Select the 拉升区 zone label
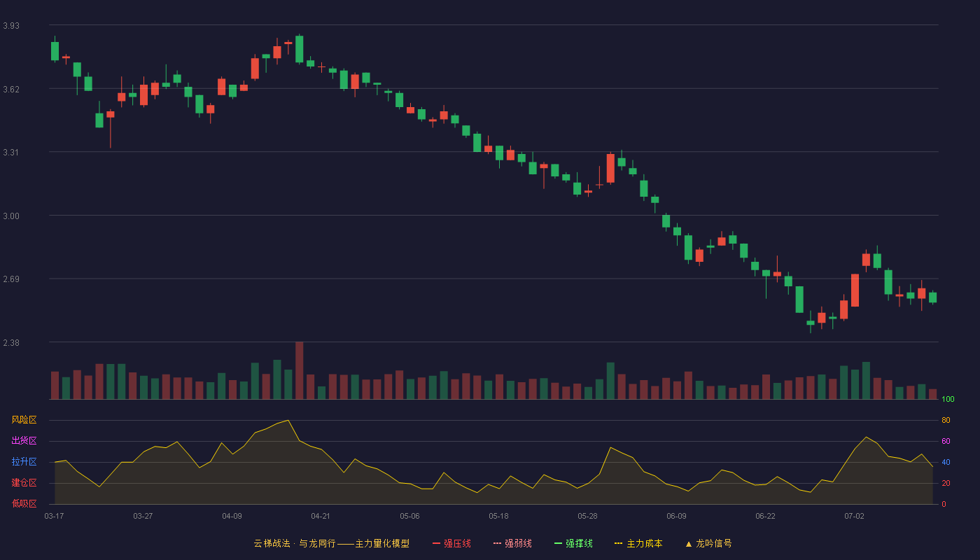 point(24,462)
